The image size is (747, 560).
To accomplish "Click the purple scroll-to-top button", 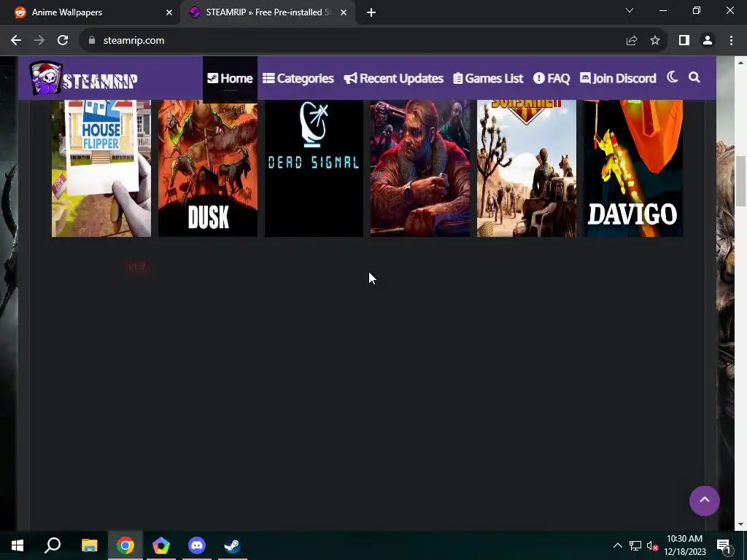I will pyautogui.click(x=704, y=501).
